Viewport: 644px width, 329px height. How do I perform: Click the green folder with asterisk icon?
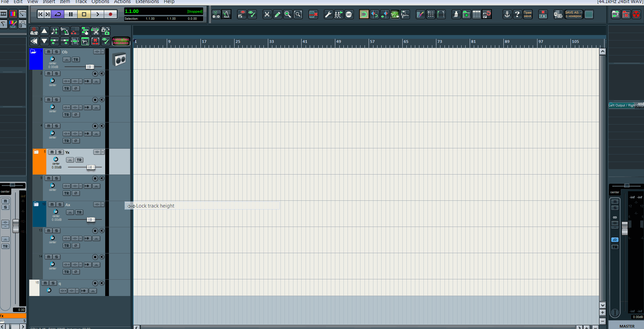466,14
